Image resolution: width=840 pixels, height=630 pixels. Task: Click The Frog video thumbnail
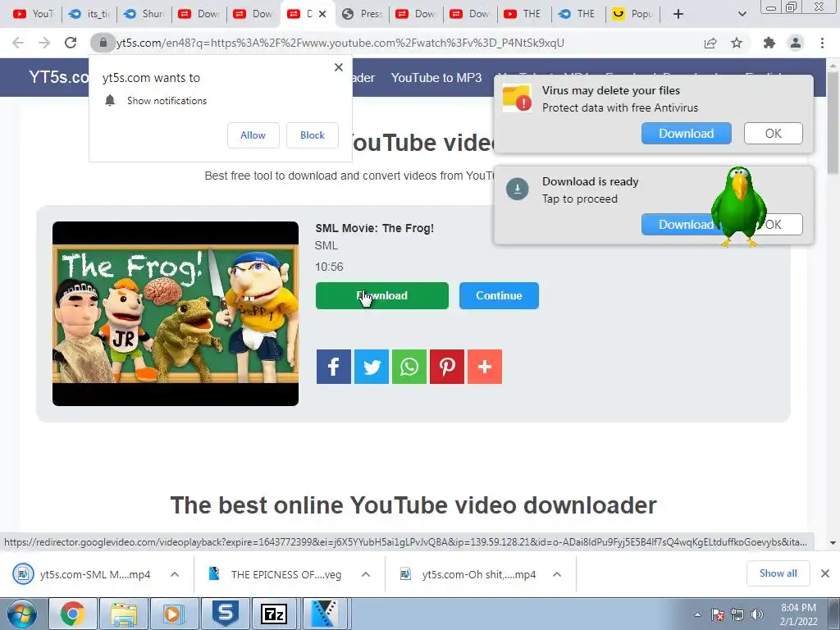176,314
